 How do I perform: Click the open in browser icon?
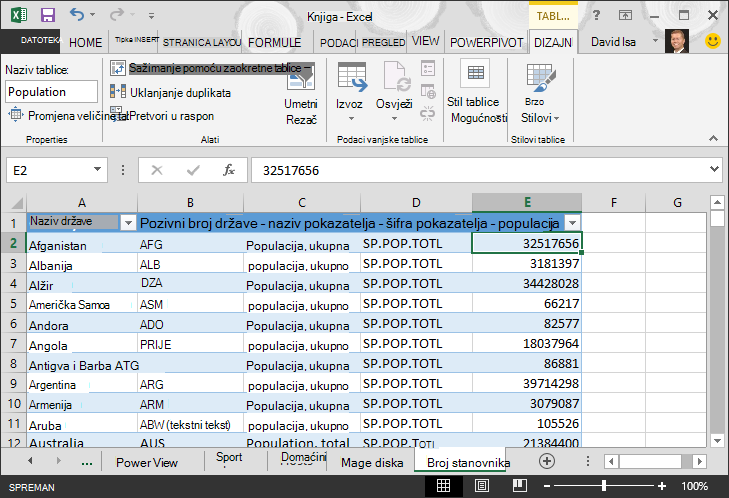(428, 91)
